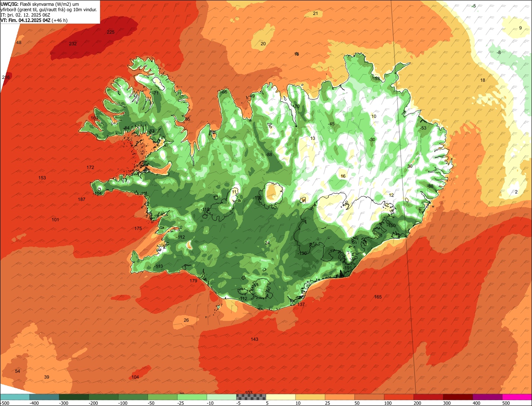
Task: Click the map value 39 at bottom left
Action: click(x=47, y=377)
